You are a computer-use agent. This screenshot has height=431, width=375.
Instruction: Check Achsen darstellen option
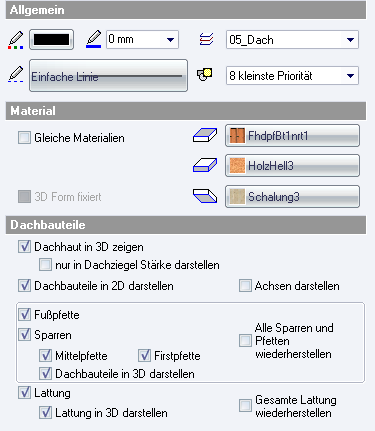tap(245, 286)
